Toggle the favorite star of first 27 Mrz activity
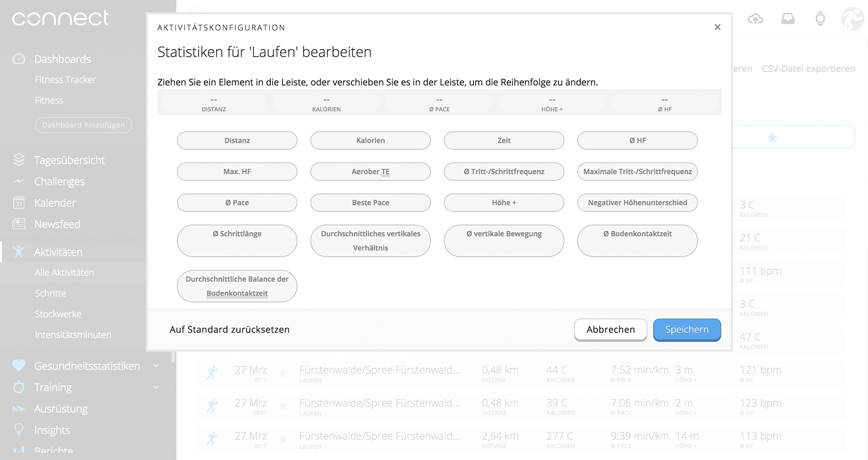This screenshot has height=460, width=868. pyautogui.click(x=283, y=373)
